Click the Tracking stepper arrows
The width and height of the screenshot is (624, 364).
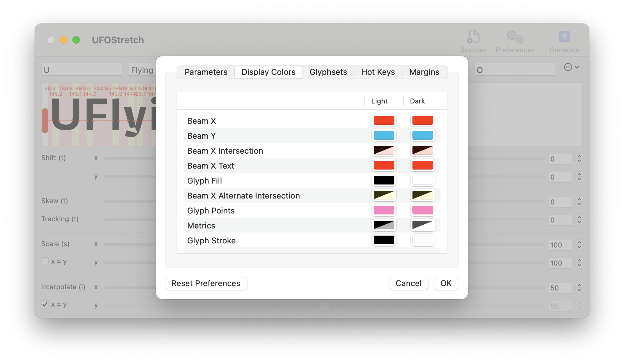579,220
